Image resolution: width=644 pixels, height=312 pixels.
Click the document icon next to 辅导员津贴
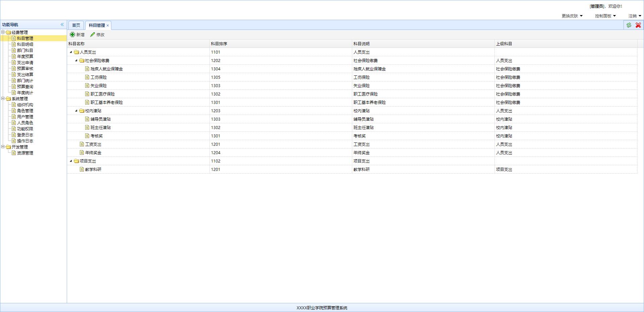(x=87, y=119)
